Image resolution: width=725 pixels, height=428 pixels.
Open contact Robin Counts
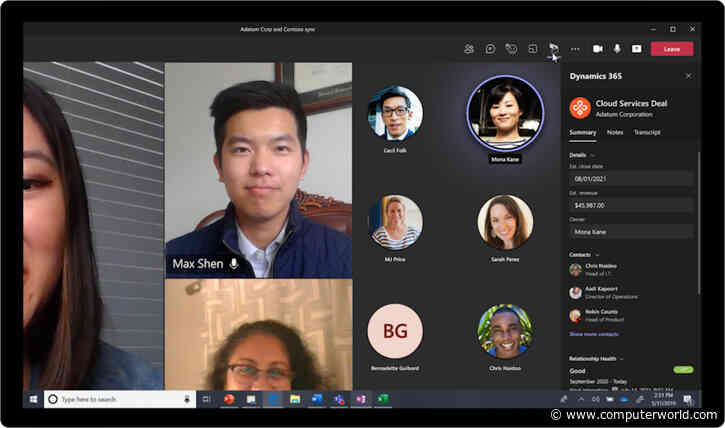(x=596, y=315)
